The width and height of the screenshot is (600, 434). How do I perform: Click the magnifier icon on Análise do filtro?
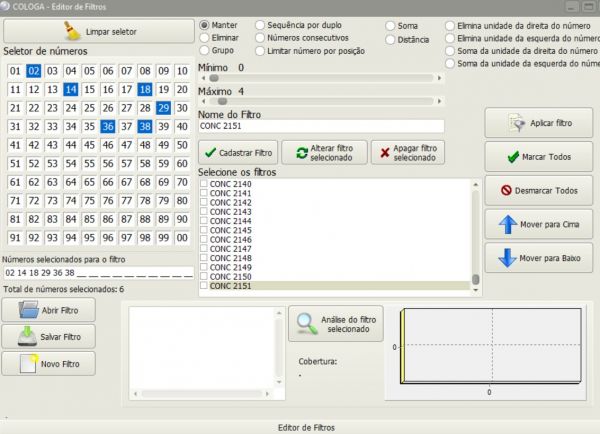click(x=307, y=324)
